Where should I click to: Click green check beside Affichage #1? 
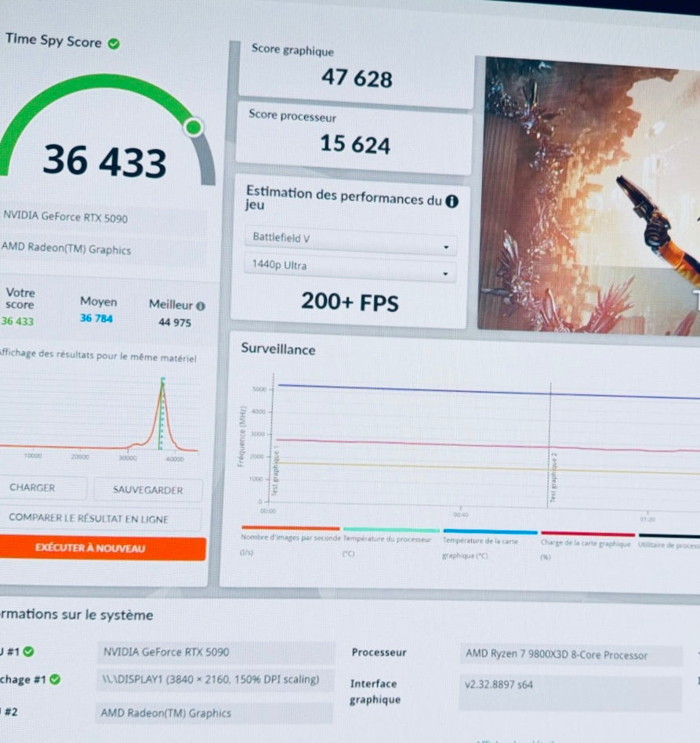click(55, 680)
